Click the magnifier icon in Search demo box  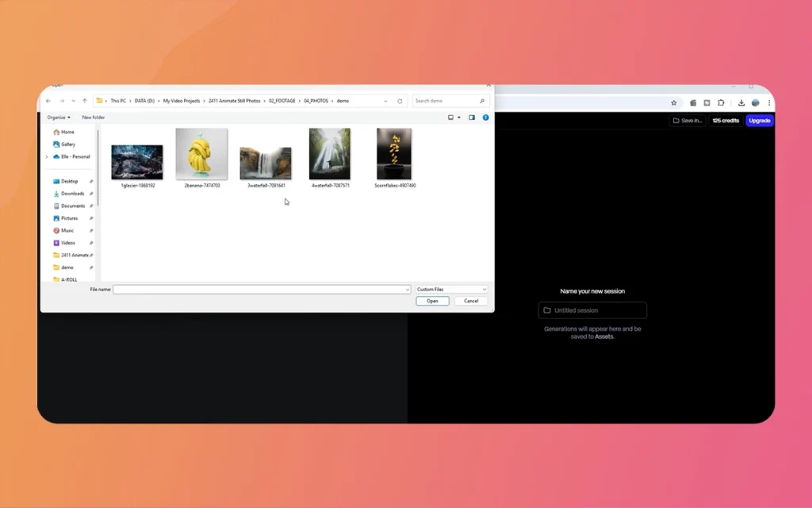pyautogui.click(x=482, y=100)
